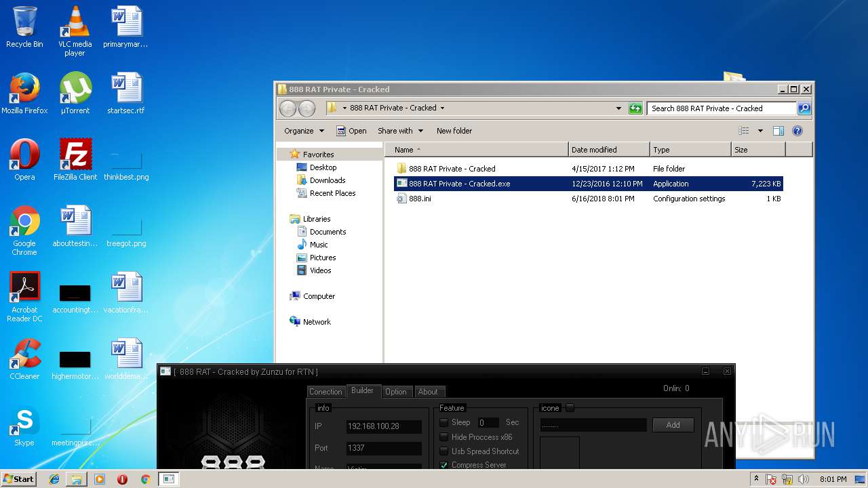868x488 pixels.
Task: Uncheck the Compress Server checkbox
Action: pyautogui.click(x=444, y=465)
